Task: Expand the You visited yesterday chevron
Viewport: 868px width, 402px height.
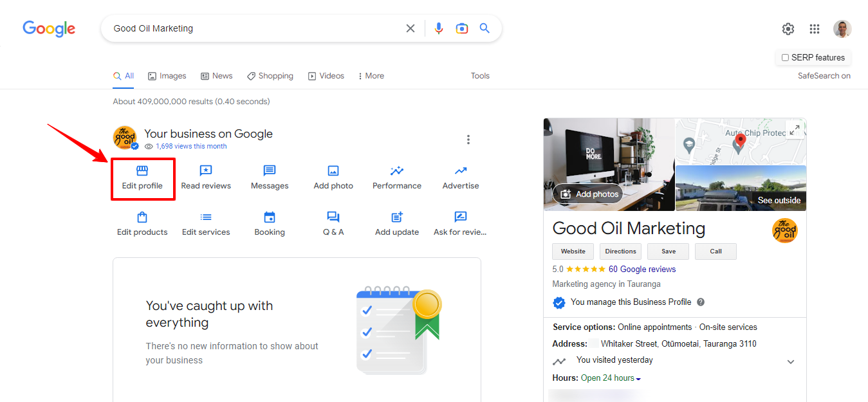Action: click(791, 362)
